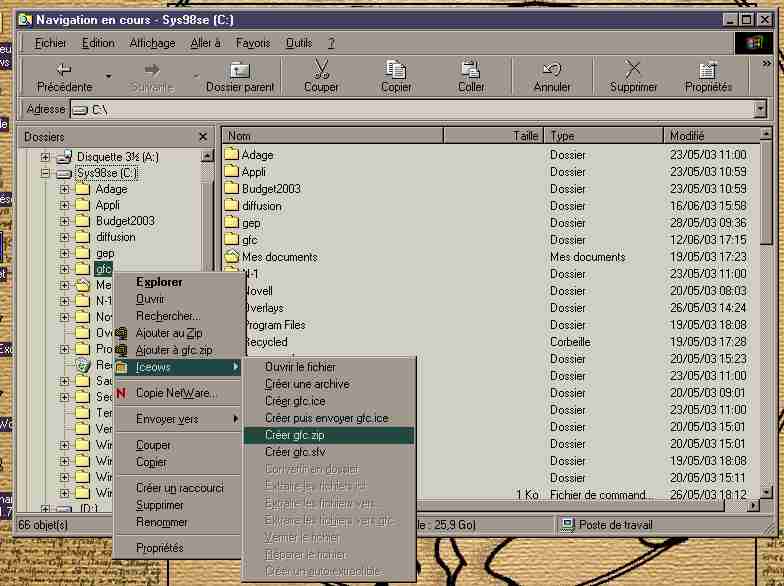Click Explorer in context menu
The height and width of the screenshot is (586, 784).
pos(177,282)
